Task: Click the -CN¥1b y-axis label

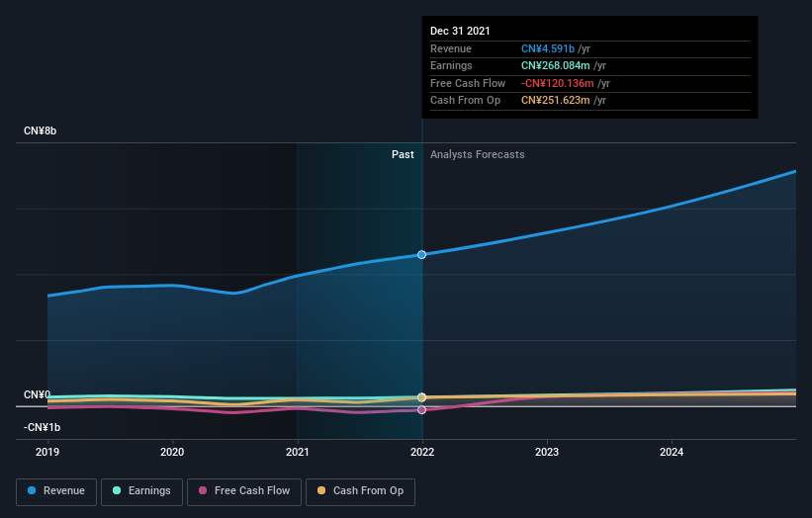Action: (x=42, y=427)
